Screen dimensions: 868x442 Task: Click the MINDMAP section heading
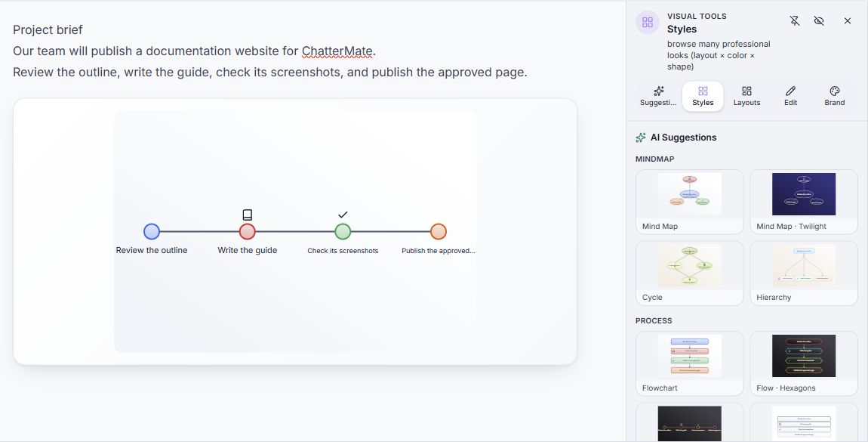(655, 159)
